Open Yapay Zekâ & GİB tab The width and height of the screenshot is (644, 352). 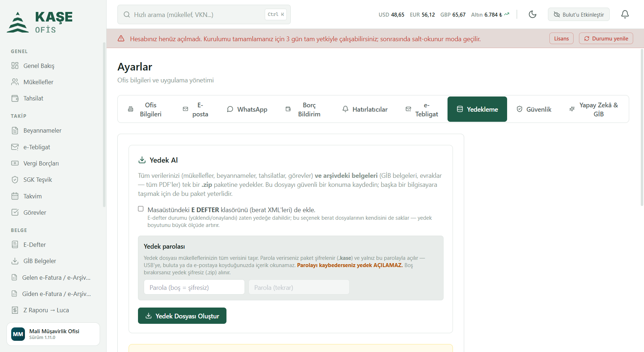[x=594, y=109]
